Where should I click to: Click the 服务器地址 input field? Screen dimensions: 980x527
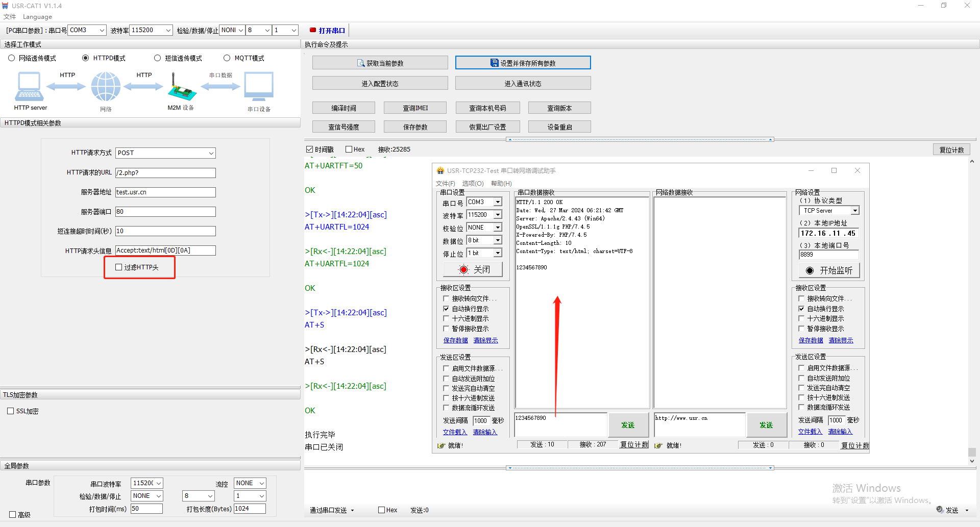coord(165,192)
